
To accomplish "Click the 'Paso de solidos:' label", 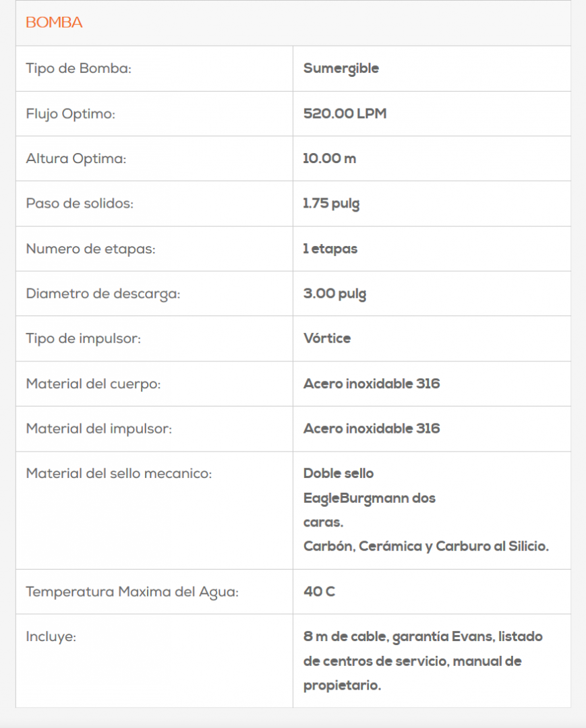I will coord(80,204).
